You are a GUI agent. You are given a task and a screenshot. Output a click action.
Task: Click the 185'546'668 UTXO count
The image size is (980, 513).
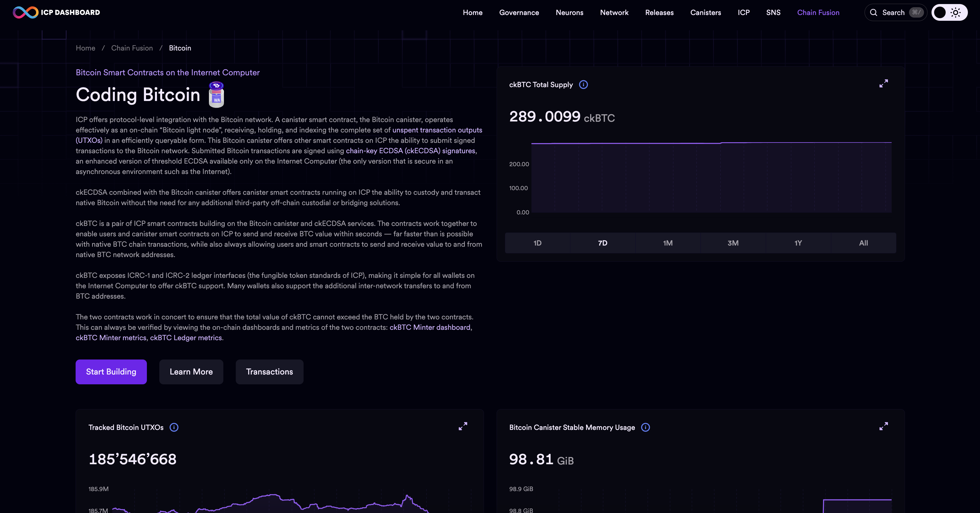132,459
